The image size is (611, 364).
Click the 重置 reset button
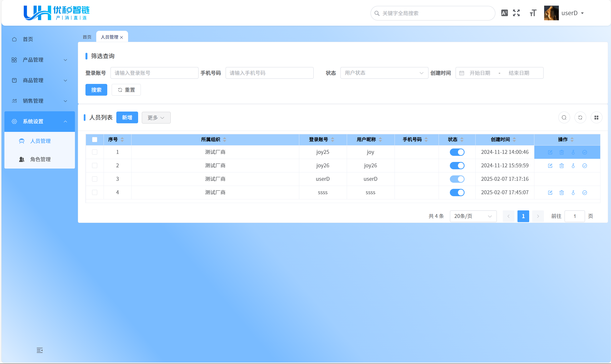click(126, 90)
